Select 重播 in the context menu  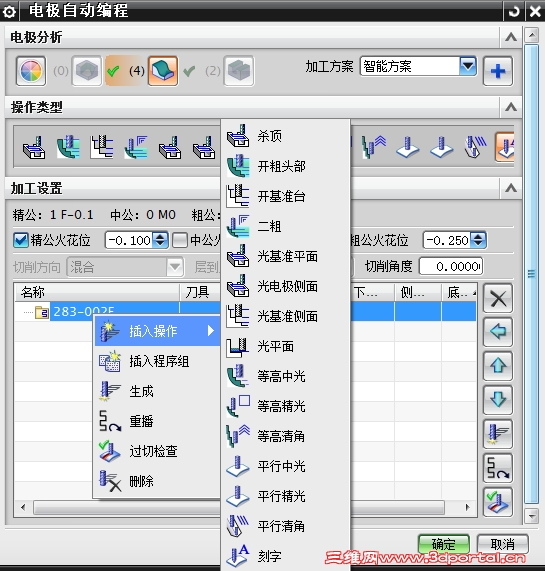point(157,421)
